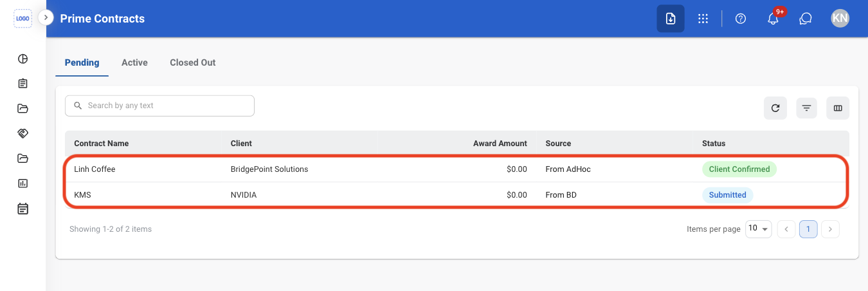
Task: Open notifications bell with 9+ badge
Action: (773, 19)
